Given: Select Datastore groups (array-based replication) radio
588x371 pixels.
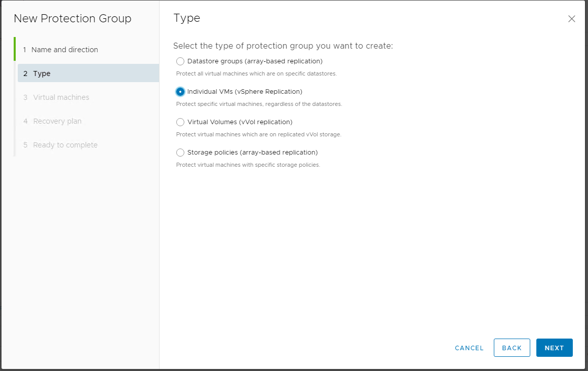Looking at the screenshot, I should [180, 61].
